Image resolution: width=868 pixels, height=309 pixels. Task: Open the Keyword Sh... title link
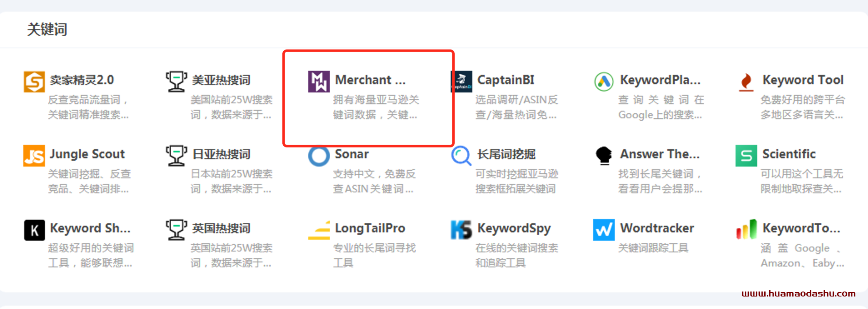90,228
